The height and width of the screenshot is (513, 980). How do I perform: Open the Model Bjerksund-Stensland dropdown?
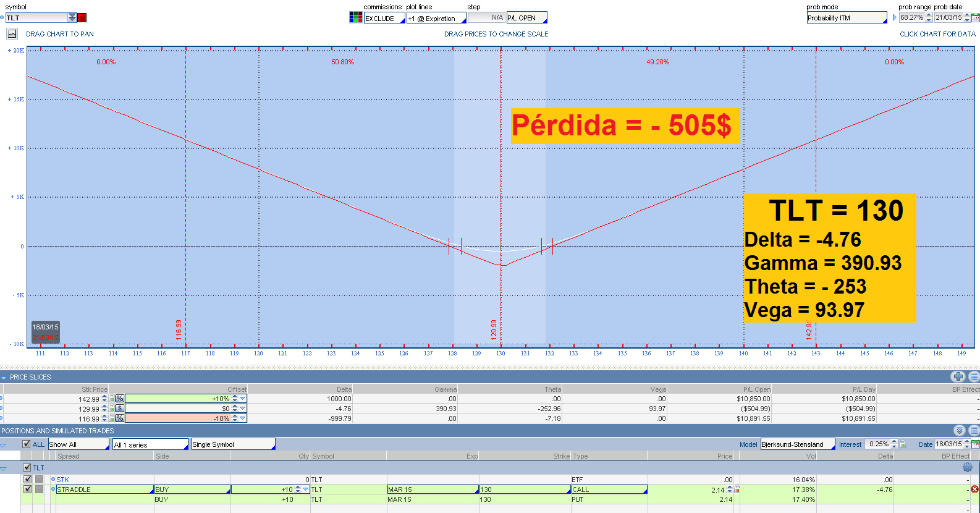(798, 444)
